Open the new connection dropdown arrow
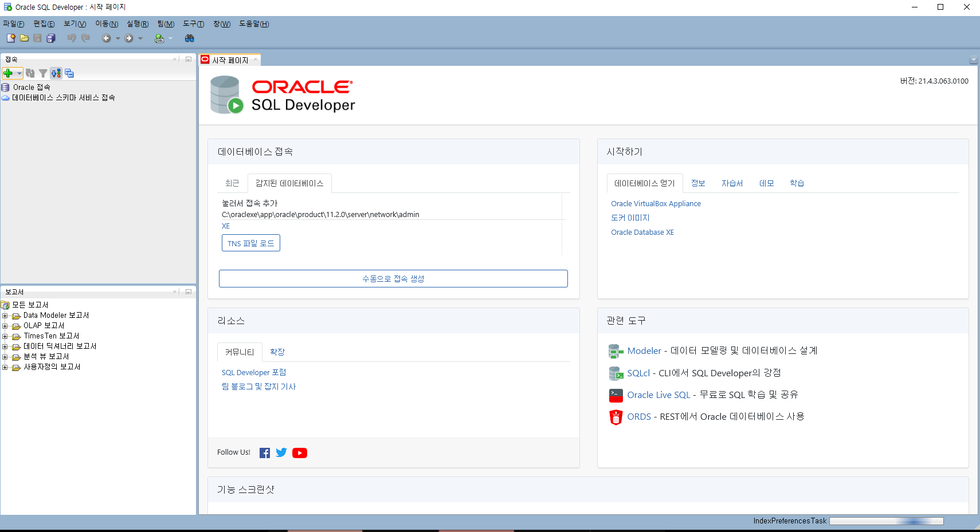 (19, 73)
